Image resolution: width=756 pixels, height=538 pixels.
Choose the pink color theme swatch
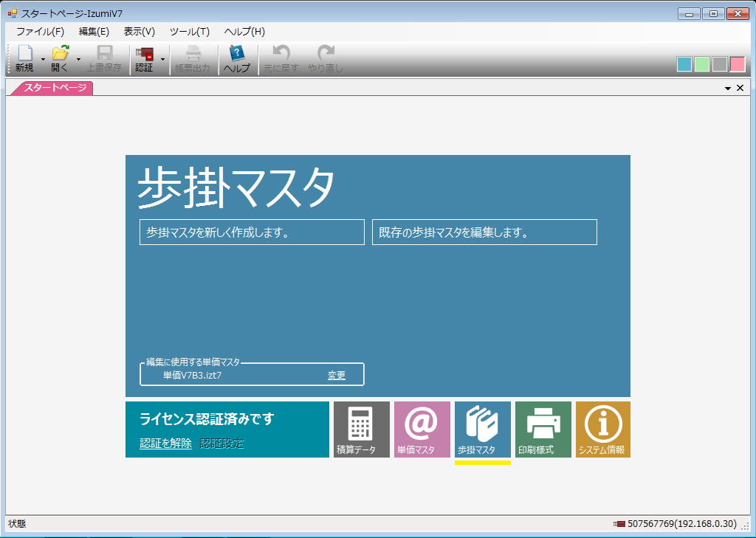coord(738,64)
